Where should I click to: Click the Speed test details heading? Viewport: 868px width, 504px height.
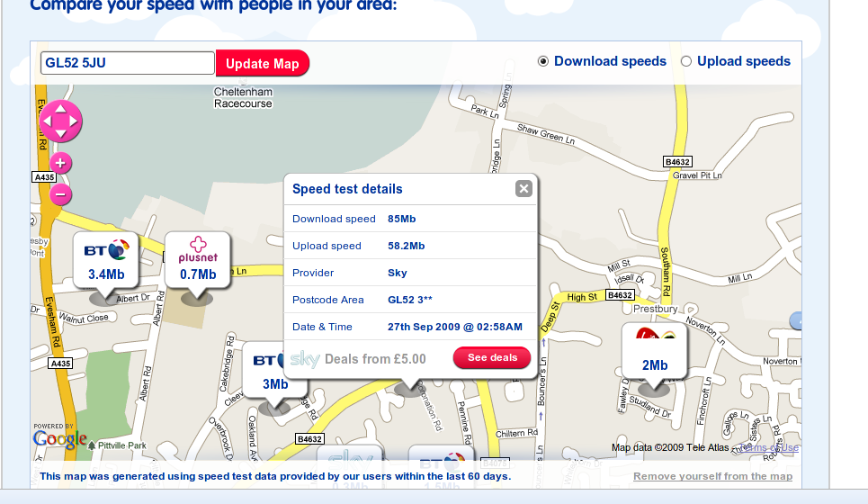347,189
